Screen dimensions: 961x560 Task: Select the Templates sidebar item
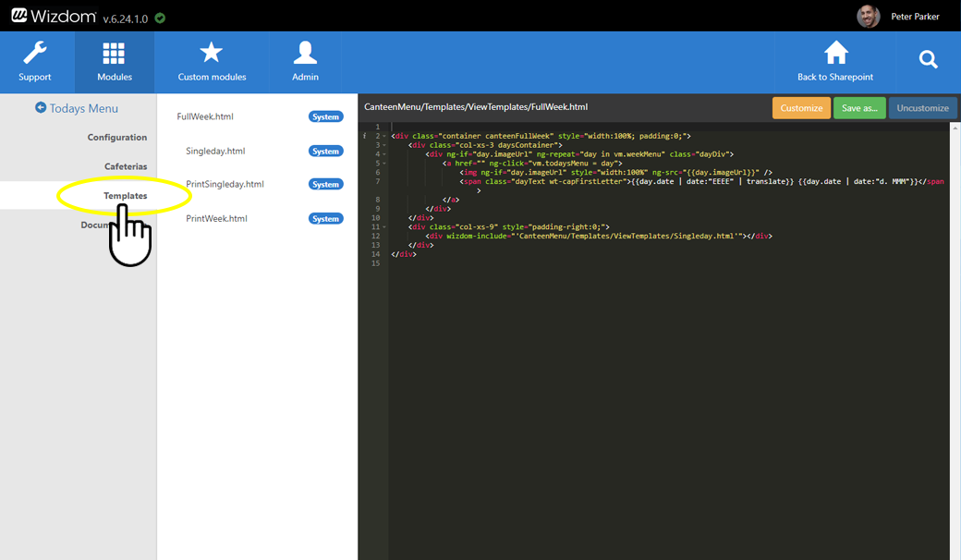(x=125, y=196)
